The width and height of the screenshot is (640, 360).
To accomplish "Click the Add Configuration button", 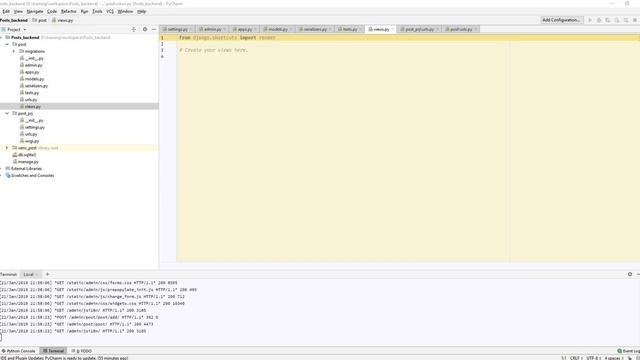I will click(561, 20).
